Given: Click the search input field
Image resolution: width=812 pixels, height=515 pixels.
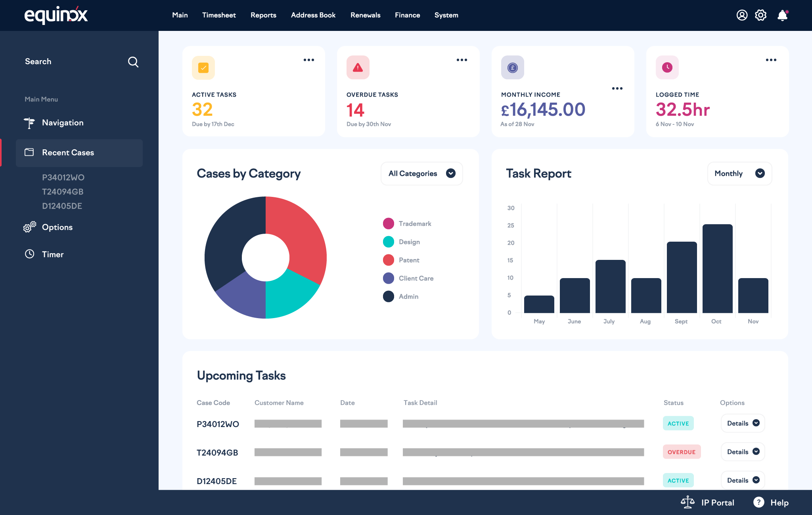Looking at the screenshot, I should pos(79,61).
